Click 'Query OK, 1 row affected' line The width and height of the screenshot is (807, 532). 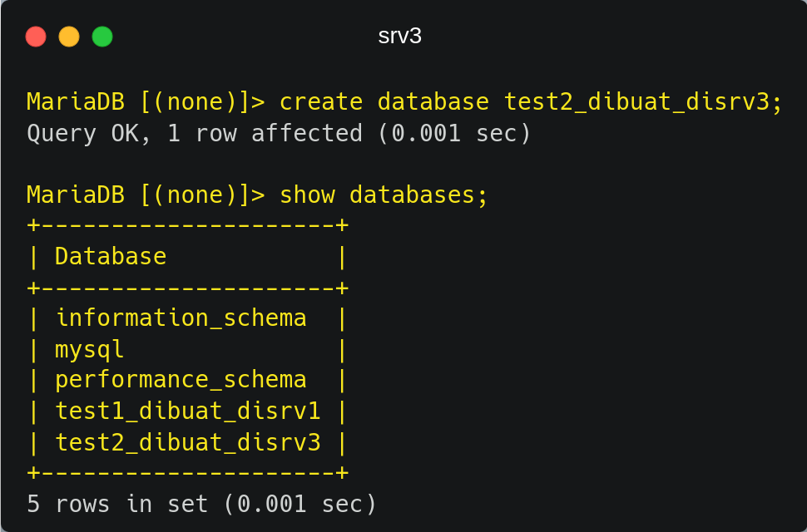(279, 133)
